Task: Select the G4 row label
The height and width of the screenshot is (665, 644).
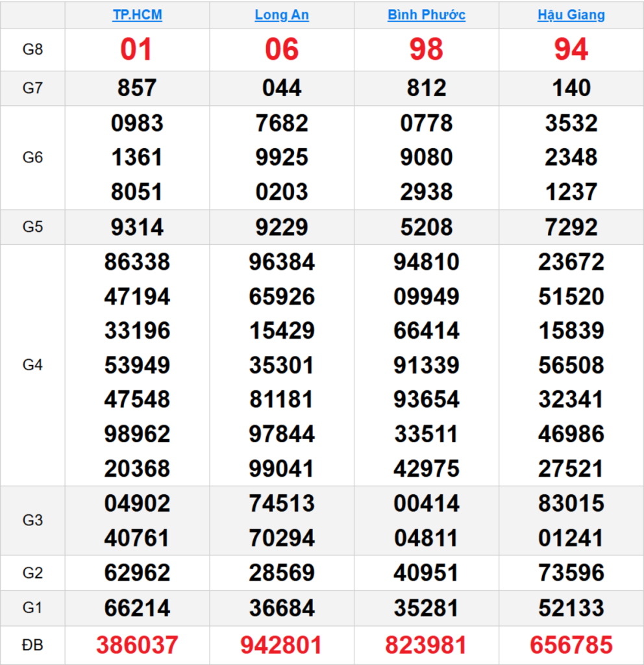Action: coord(32,365)
